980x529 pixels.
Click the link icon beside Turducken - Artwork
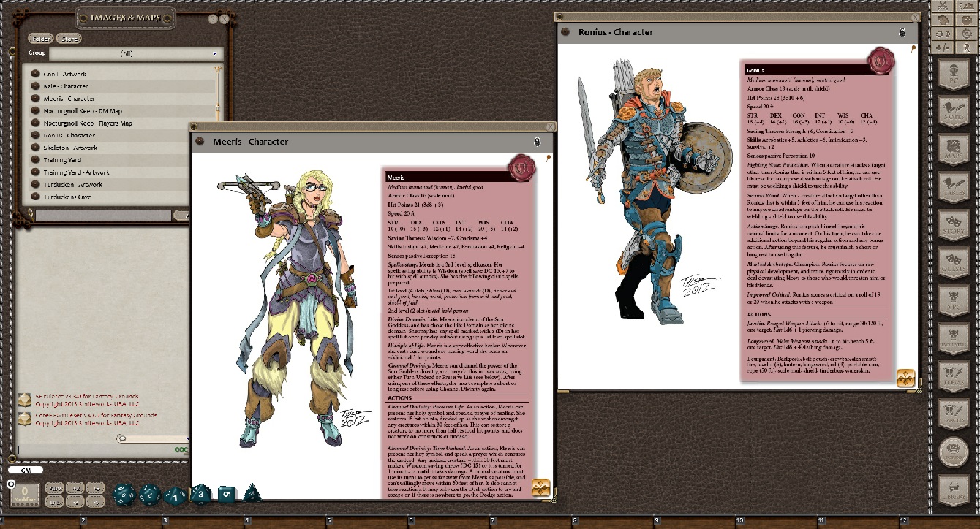(34, 185)
